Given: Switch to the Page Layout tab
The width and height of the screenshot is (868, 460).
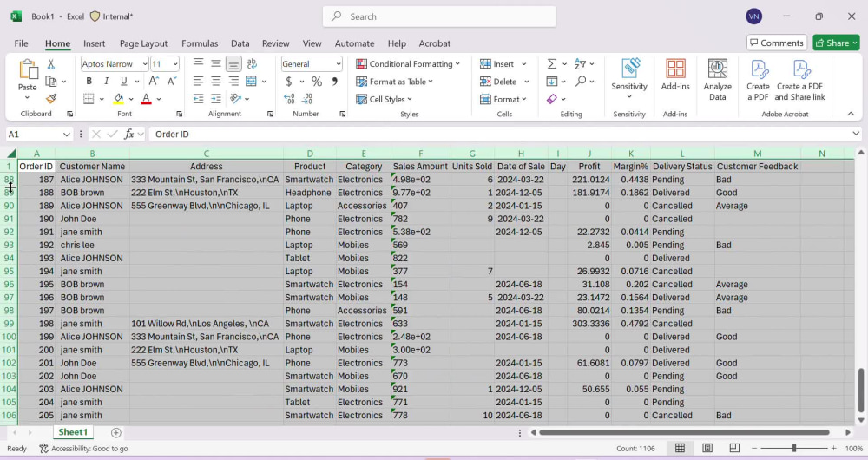Looking at the screenshot, I should point(143,43).
